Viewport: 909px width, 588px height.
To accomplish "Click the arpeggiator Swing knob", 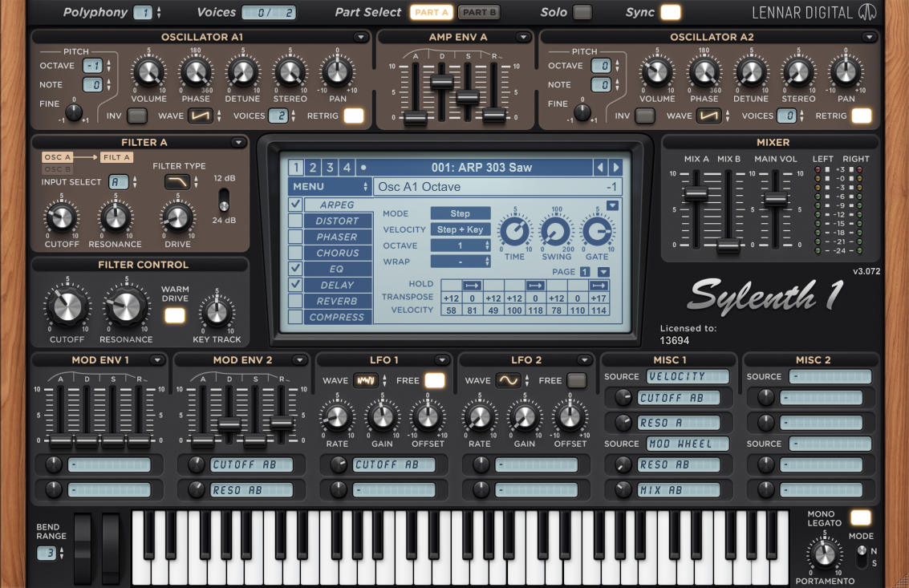I will 556,231.
